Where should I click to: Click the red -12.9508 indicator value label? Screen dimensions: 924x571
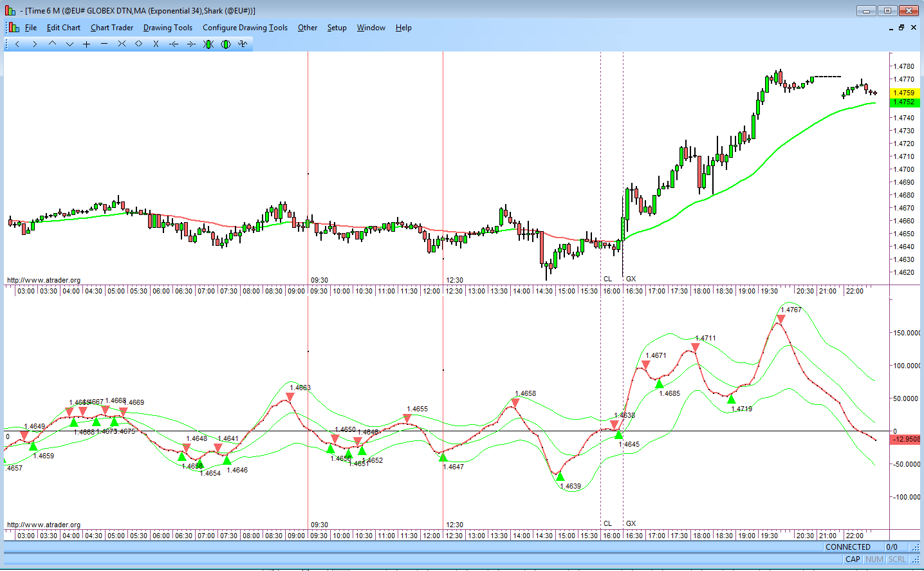point(905,439)
